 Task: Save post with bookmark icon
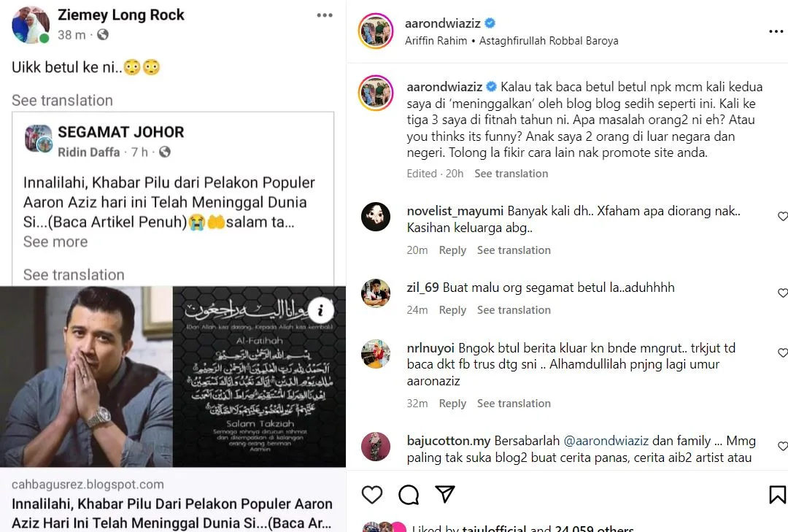point(778,495)
